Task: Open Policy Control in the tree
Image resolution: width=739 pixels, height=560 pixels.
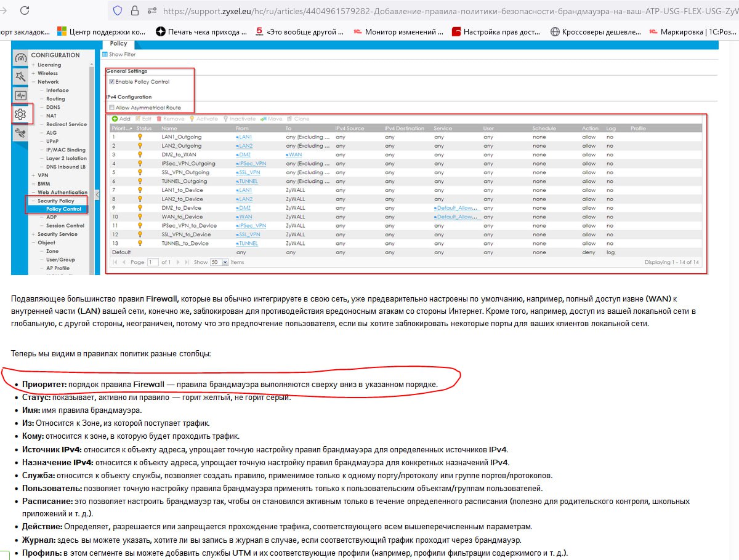Action: (x=63, y=209)
